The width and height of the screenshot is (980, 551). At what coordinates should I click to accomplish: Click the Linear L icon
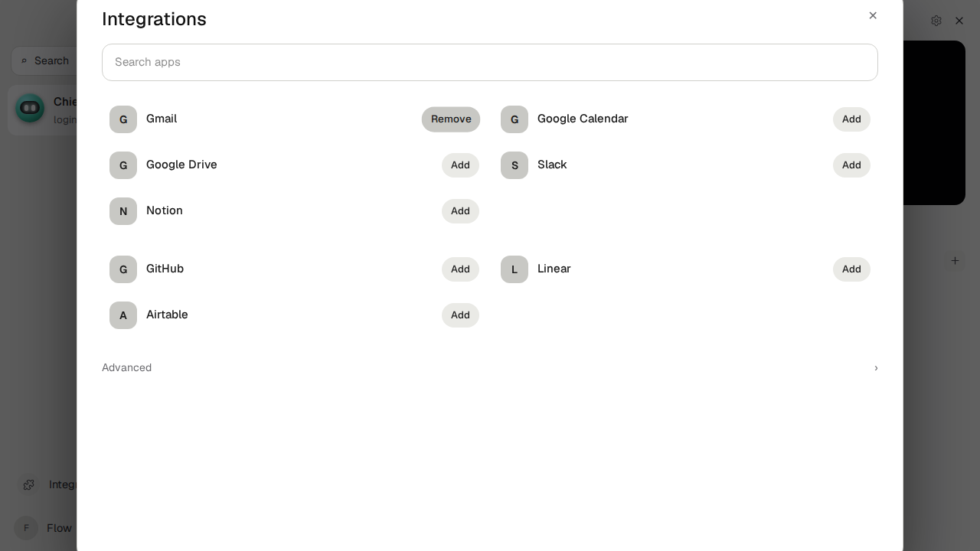coord(514,269)
